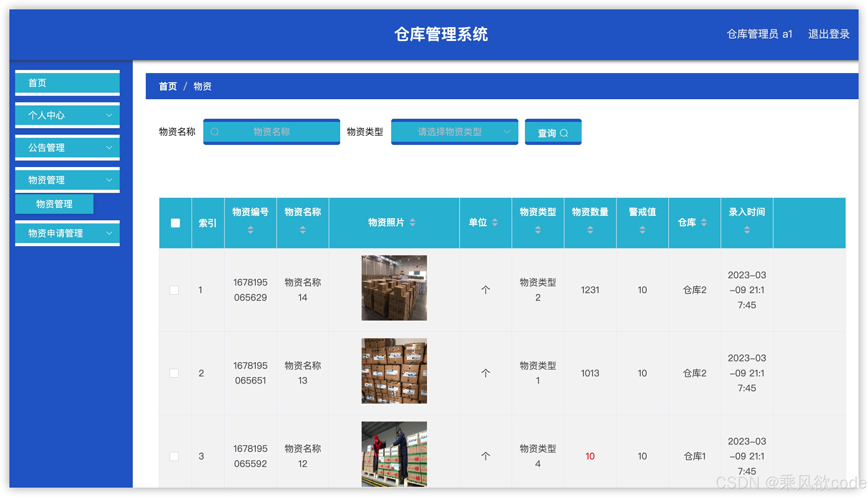Click the 查询 search button

(x=553, y=132)
